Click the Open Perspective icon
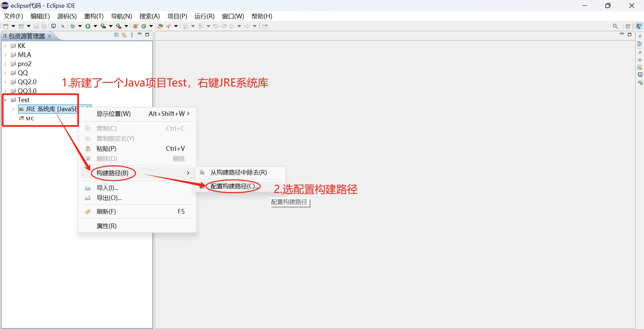This screenshot has height=329, width=644. 628,26
